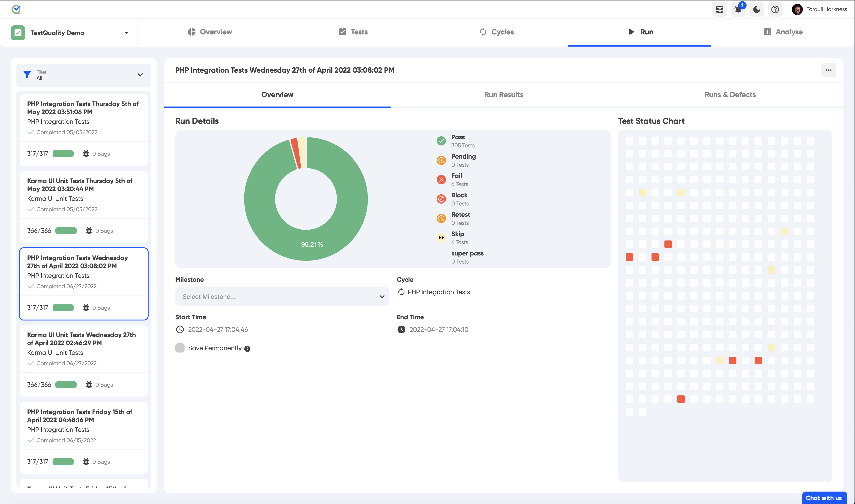This screenshot has height=504, width=855.
Task: Open the Select Milestone dropdown
Action: [282, 296]
